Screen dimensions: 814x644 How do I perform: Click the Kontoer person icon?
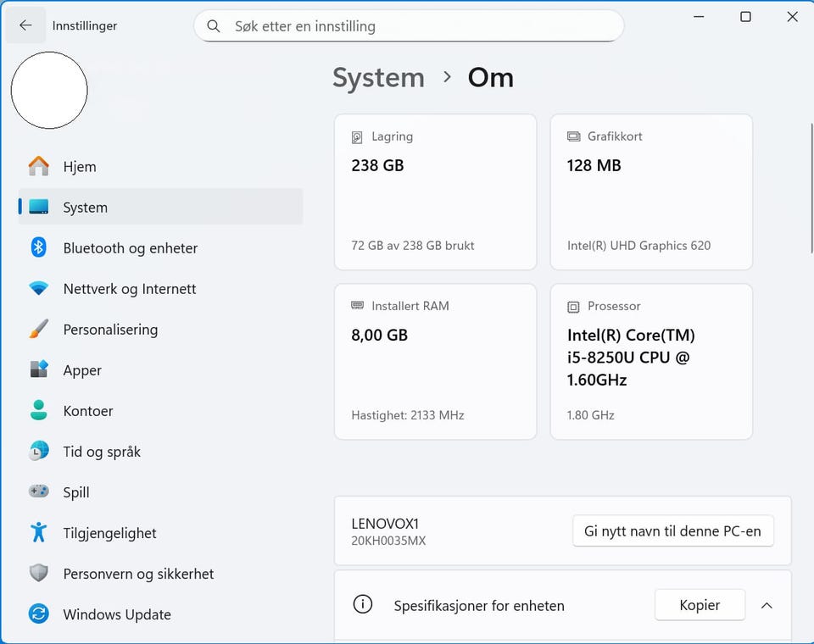tap(39, 410)
